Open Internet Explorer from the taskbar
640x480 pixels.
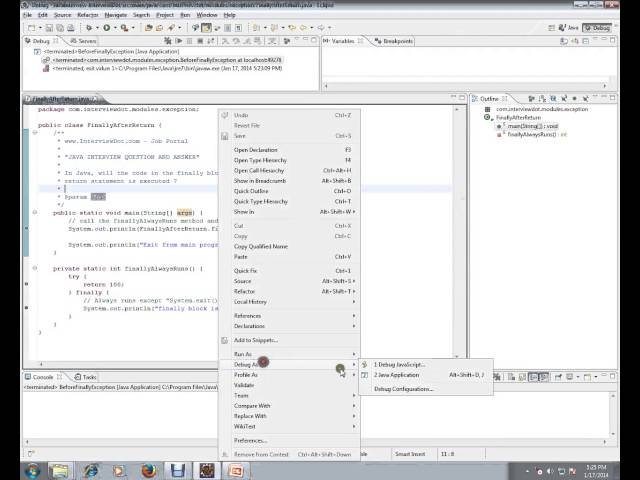coord(90,471)
